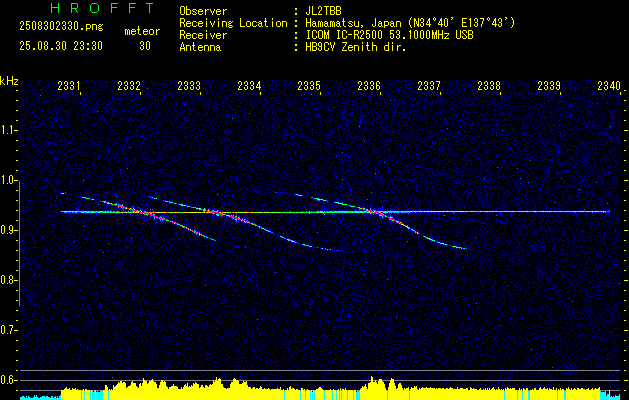Click the 0.8 frequency axis label
The height and width of the screenshot is (400, 629).
9,280
